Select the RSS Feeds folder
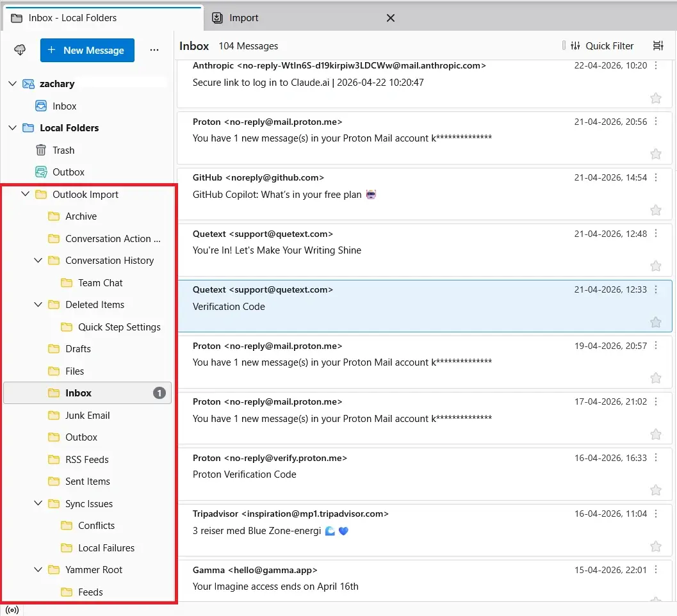The width and height of the screenshot is (677, 616). (88, 460)
